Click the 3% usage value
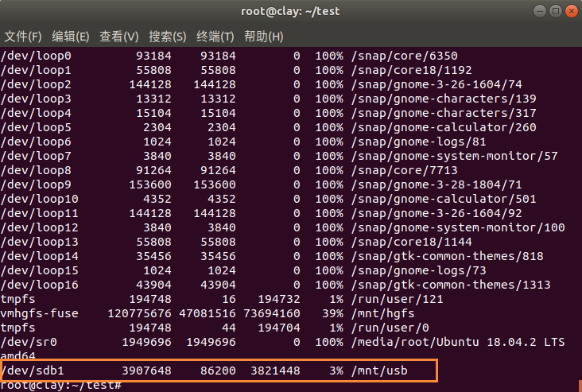Screen dimensions: 582x392 click(336, 371)
